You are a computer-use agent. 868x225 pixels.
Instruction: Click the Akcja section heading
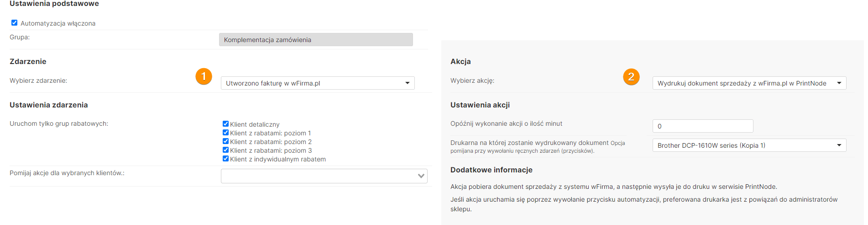(x=460, y=61)
